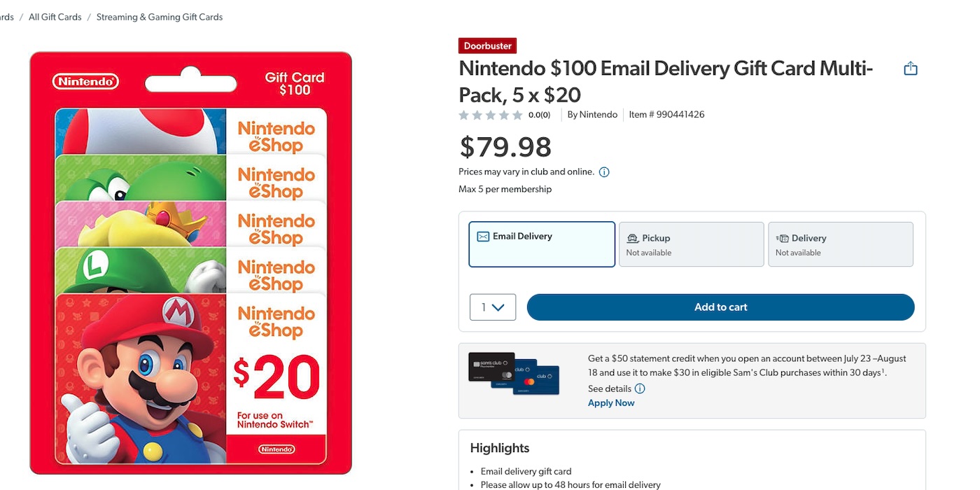980x490 pixels.
Task: Open the quantity dropdown
Action: click(493, 307)
